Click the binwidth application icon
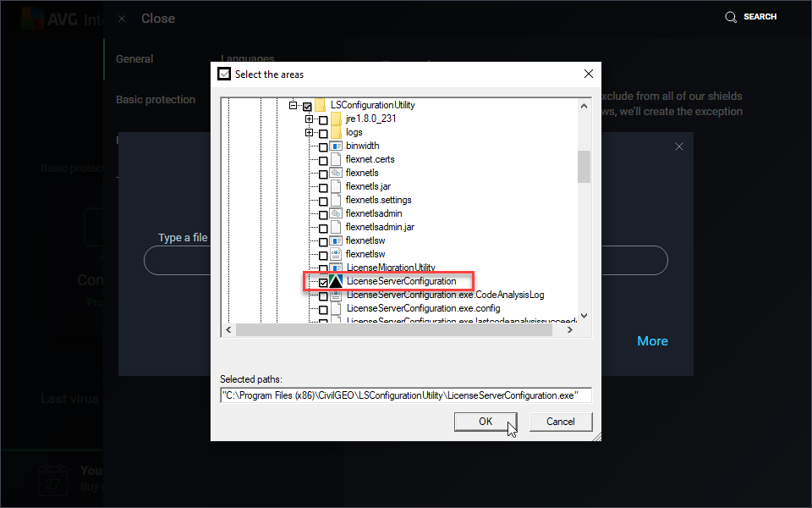Screen dimensions: 812x508 [x=336, y=146]
